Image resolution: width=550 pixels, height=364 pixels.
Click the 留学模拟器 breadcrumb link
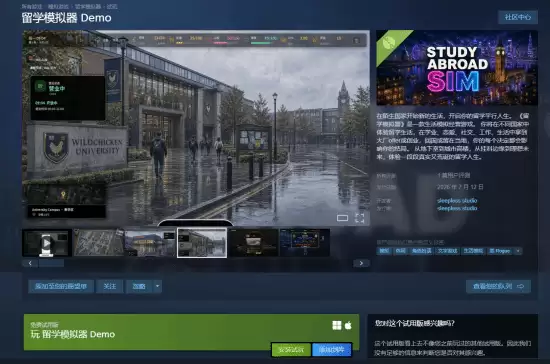coord(88,7)
